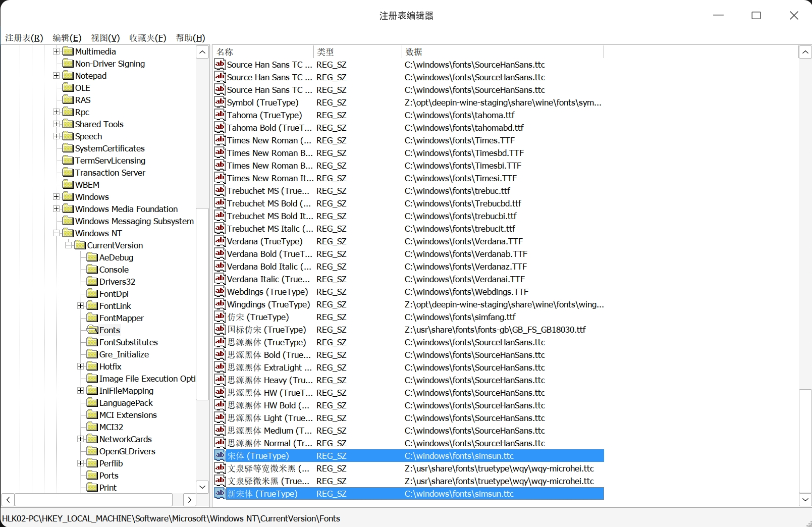Click the Drivers32 folder icon

[x=92, y=281]
